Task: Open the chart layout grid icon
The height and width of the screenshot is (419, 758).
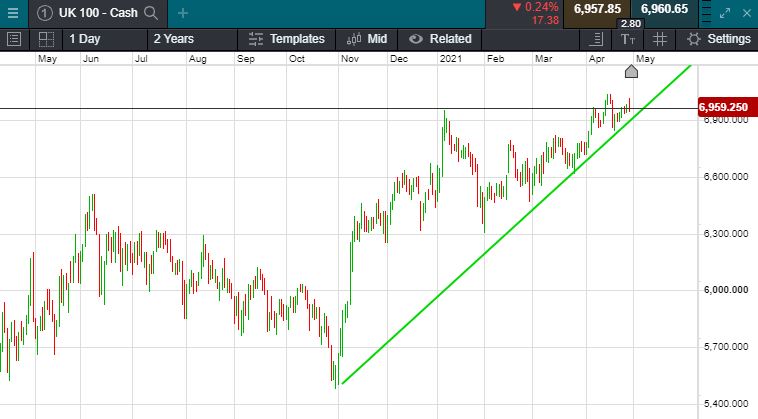Action: point(46,39)
